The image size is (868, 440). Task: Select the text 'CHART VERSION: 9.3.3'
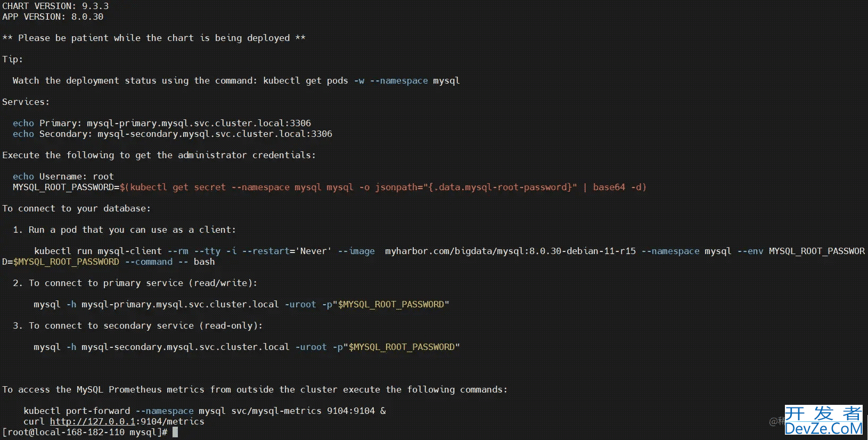pos(55,6)
